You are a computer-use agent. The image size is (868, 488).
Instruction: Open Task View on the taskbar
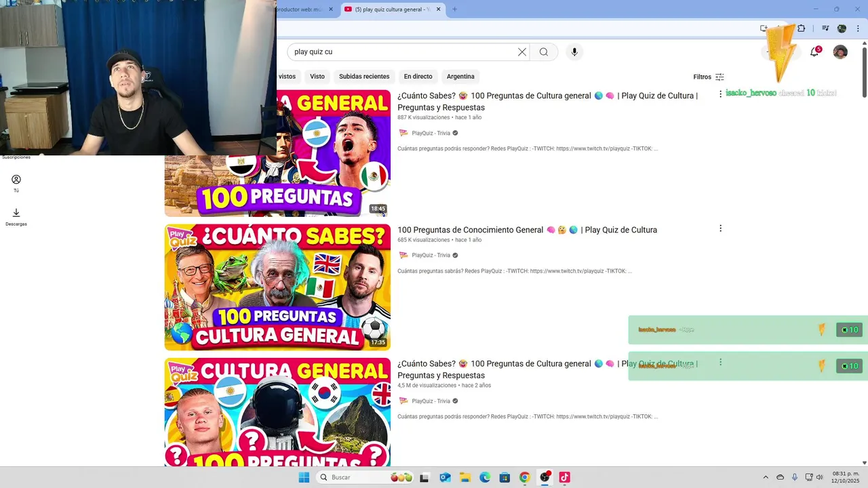(425, 477)
